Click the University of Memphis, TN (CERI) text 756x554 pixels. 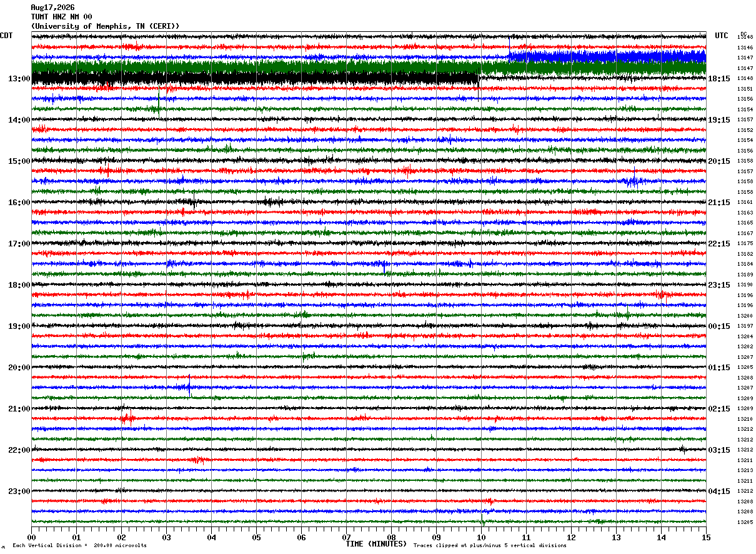click(x=106, y=26)
